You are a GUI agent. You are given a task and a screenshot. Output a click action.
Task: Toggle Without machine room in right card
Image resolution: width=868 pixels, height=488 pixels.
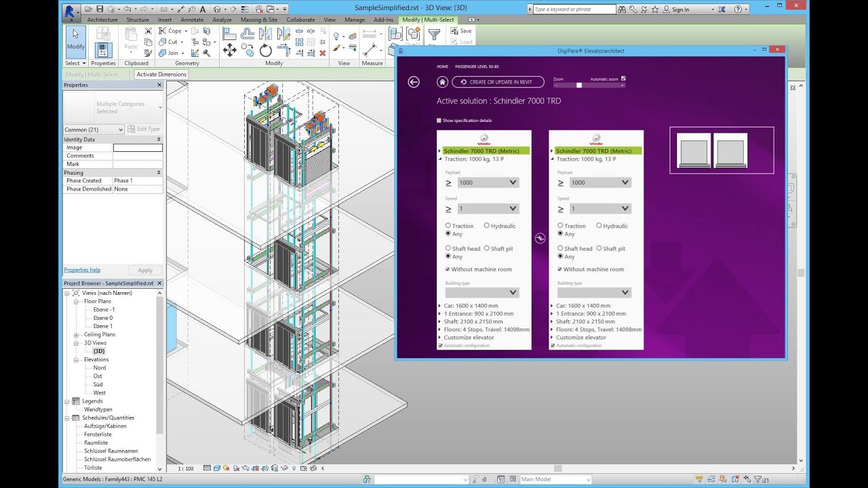[560, 269]
